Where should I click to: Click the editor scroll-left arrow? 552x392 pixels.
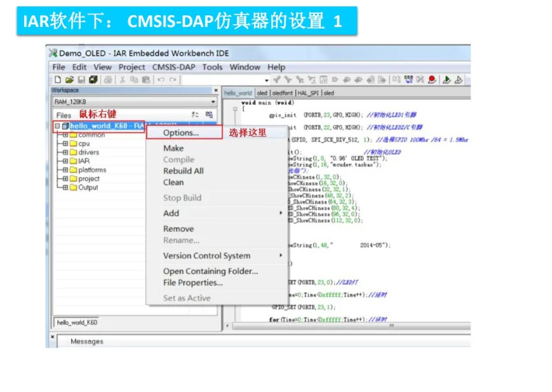[228, 326]
